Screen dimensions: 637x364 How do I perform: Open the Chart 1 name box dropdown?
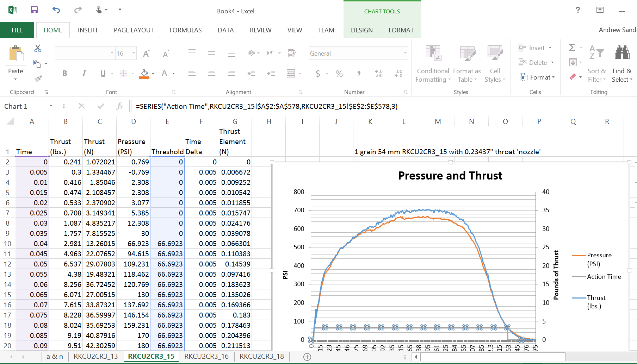pyautogui.click(x=51, y=106)
